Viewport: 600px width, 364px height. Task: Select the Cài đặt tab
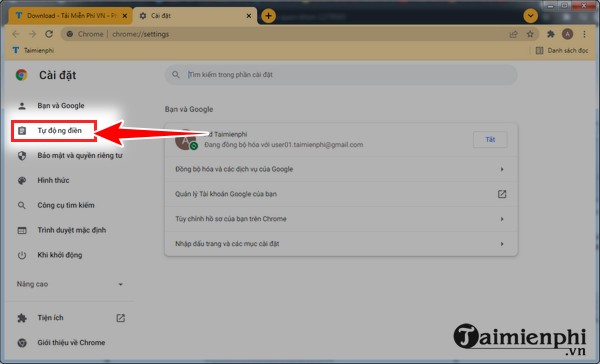coord(195,16)
